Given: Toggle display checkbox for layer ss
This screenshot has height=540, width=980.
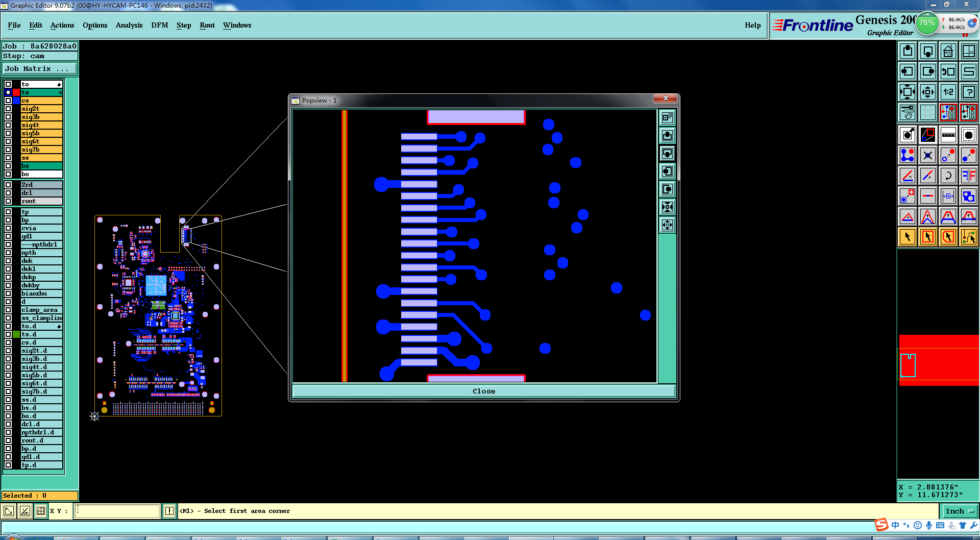Looking at the screenshot, I should pyautogui.click(x=8, y=158).
